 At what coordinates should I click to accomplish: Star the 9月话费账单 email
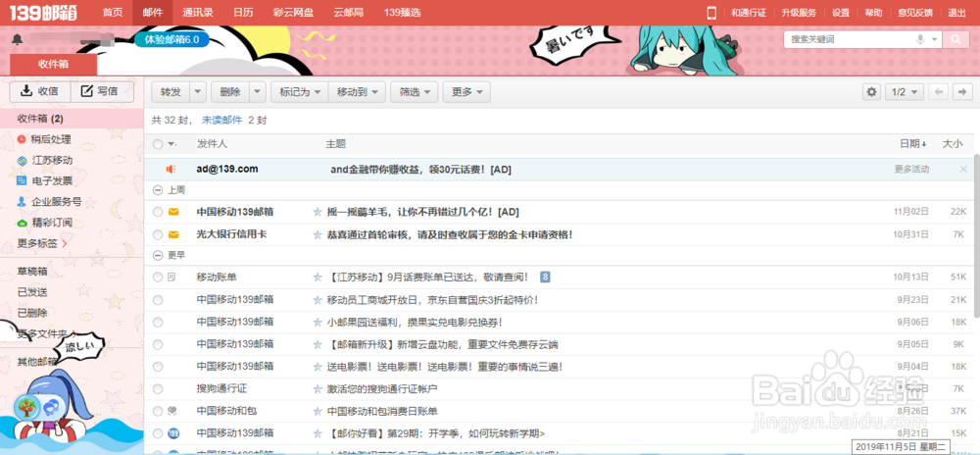(x=318, y=277)
